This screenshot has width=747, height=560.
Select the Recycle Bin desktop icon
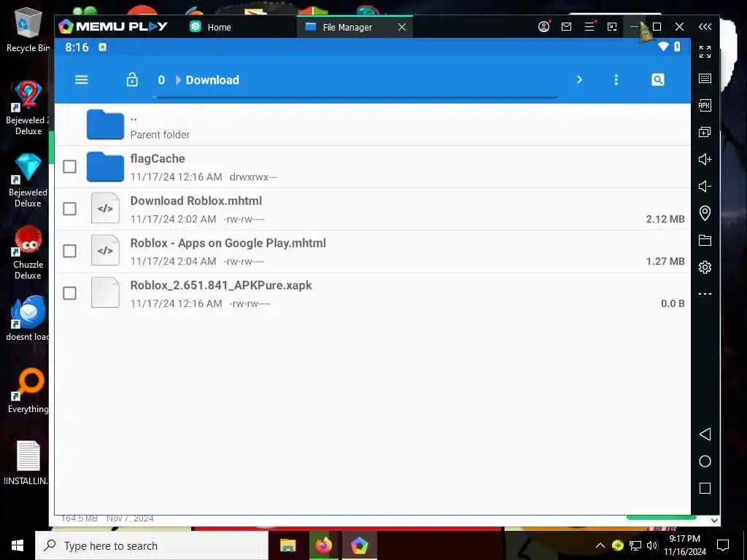pos(28,29)
